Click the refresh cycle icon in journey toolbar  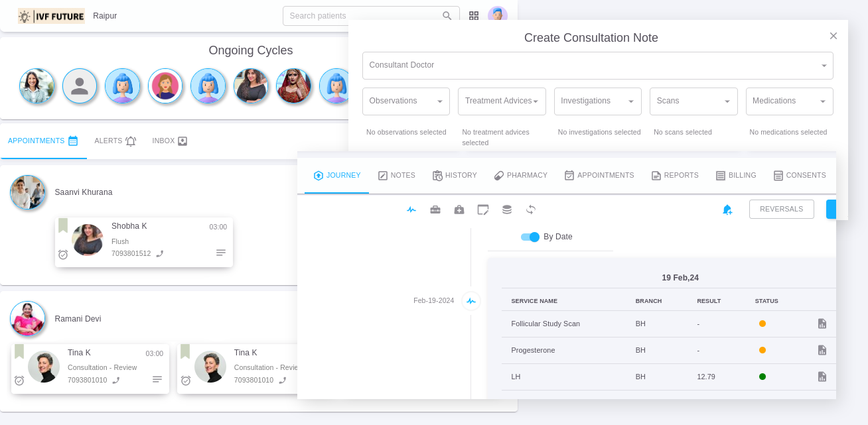pyautogui.click(x=531, y=210)
